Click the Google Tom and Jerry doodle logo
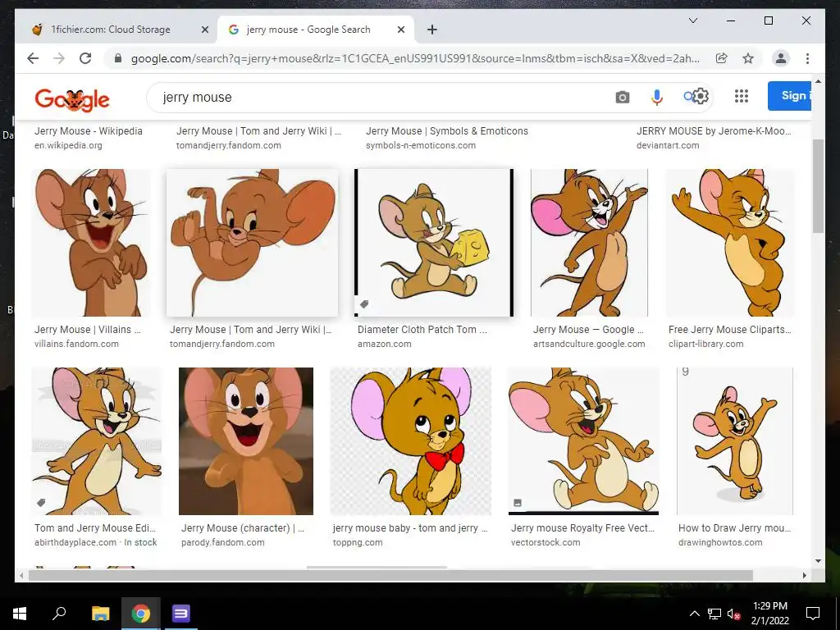The image size is (840, 630). pos(72,99)
